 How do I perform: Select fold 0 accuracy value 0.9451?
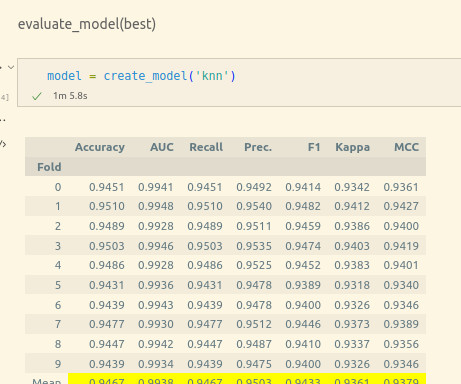click(x=107, y=187)
